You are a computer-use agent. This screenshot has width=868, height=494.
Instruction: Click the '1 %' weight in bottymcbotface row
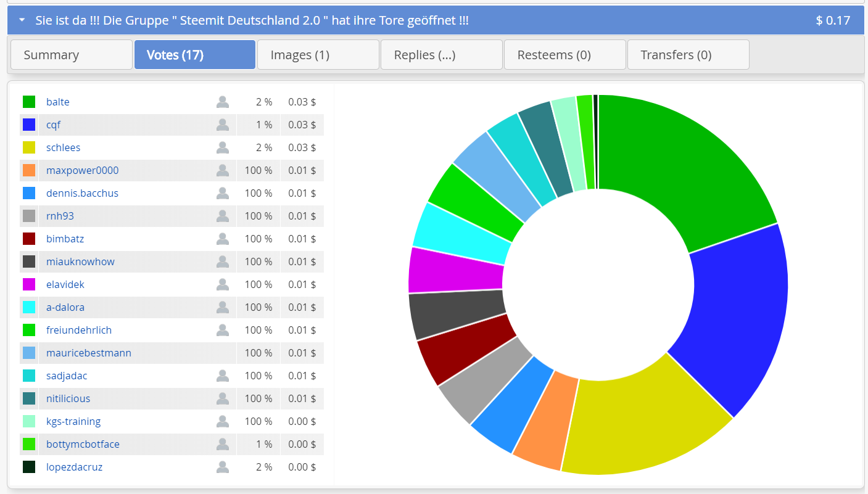point(264,444)
